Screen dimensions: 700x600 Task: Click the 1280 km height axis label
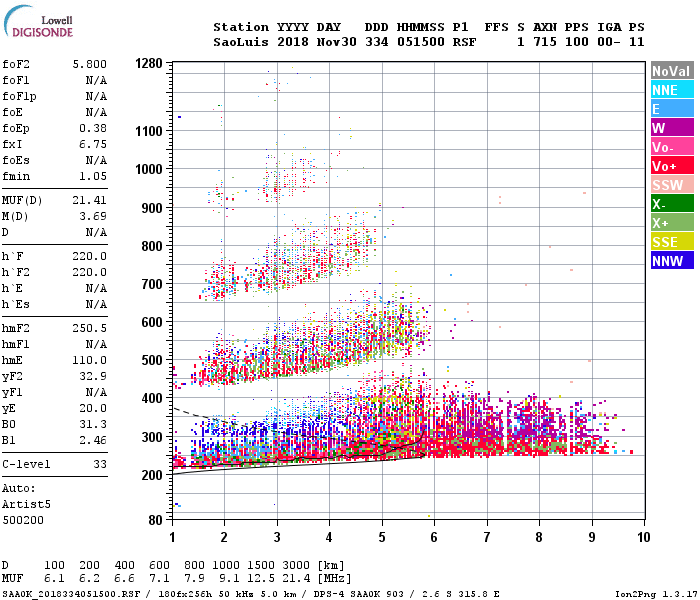(x=149, y=63)
